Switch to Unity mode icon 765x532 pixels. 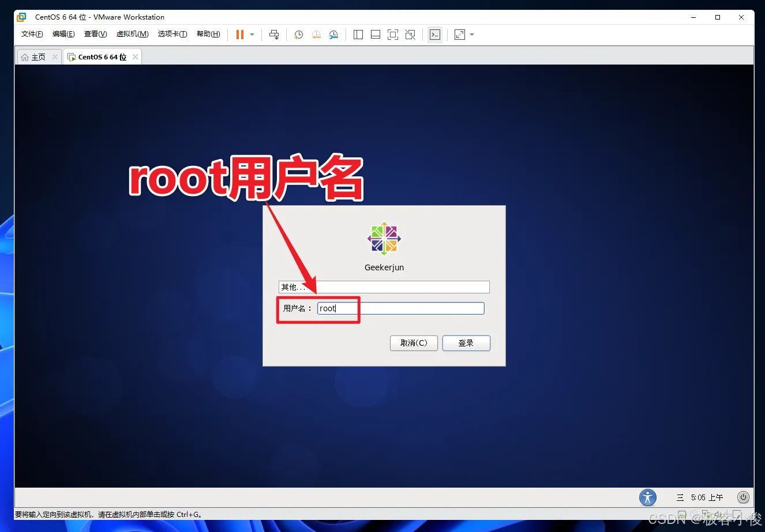pos(410,35)
